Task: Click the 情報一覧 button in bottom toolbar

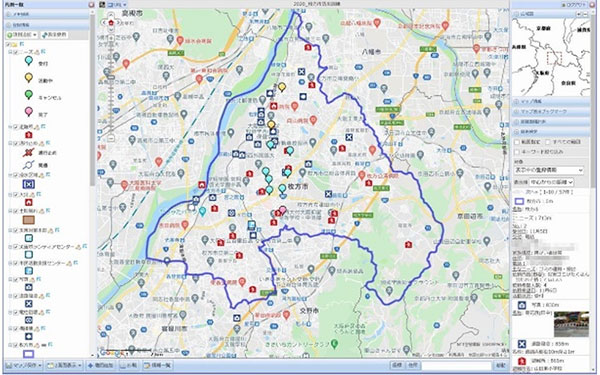Action: tap(157, 365)
